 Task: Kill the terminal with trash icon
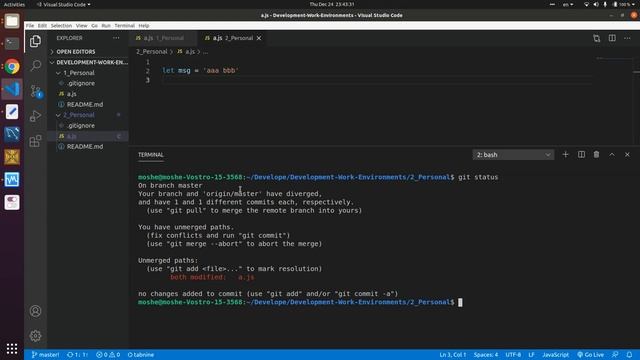click(596, 155)
